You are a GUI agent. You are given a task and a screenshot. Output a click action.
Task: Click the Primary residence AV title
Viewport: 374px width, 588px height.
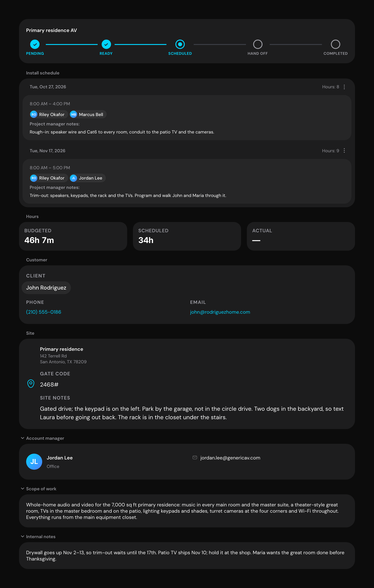tap(51, 30)
